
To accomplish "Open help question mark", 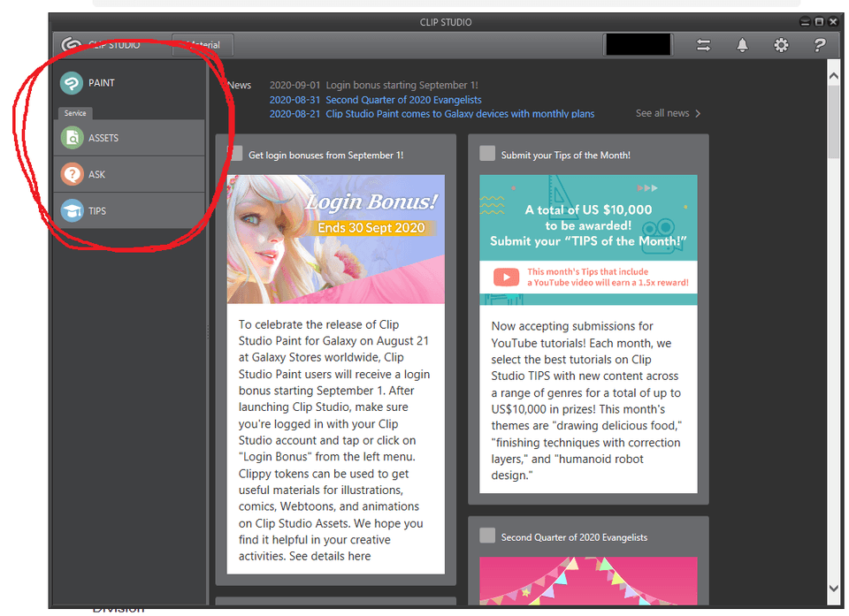I will click(x=819, y=45).
